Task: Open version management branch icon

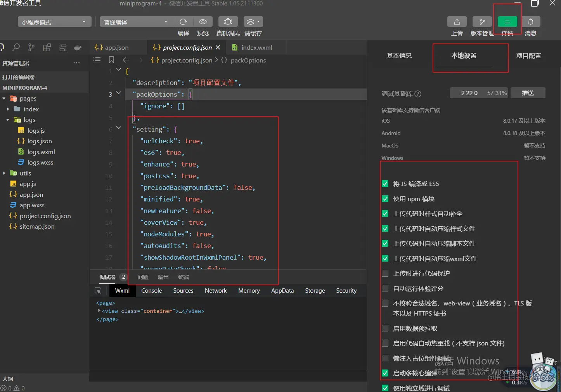Action: click(x=482, y=22)
